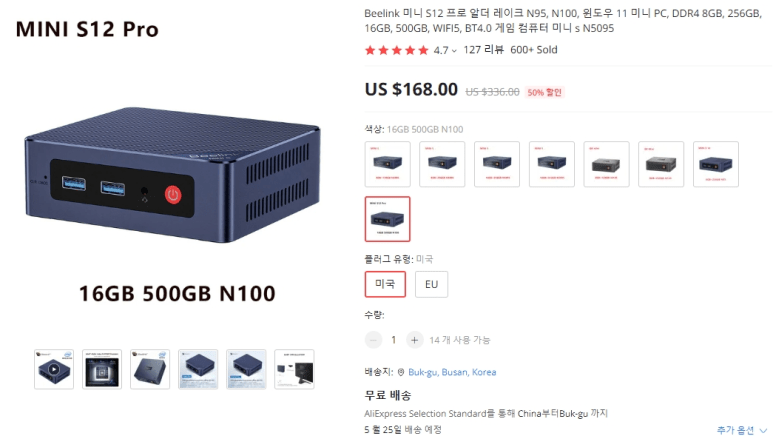Click the location pin icon
The width and height of the screenshot is (773, 436).
401,372
